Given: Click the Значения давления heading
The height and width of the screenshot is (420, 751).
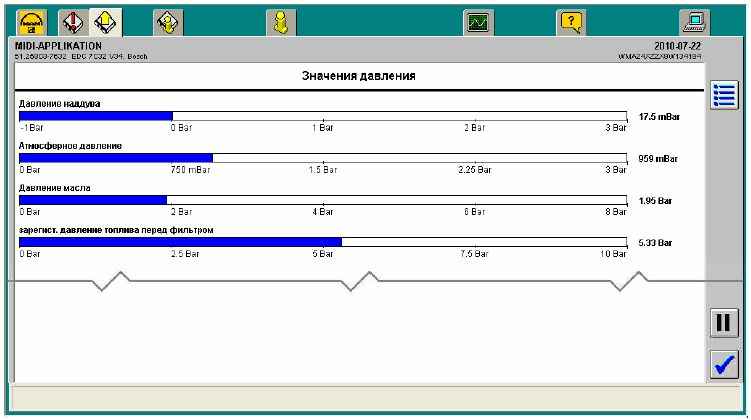Looking at the screenshot, I should (x=359, y=76).
